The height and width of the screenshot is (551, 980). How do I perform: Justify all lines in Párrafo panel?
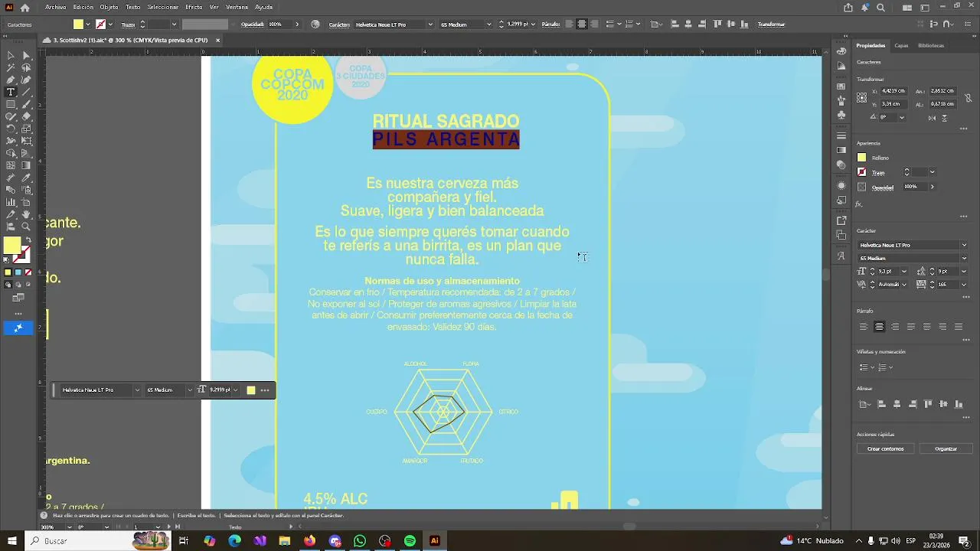pos(958,327)
